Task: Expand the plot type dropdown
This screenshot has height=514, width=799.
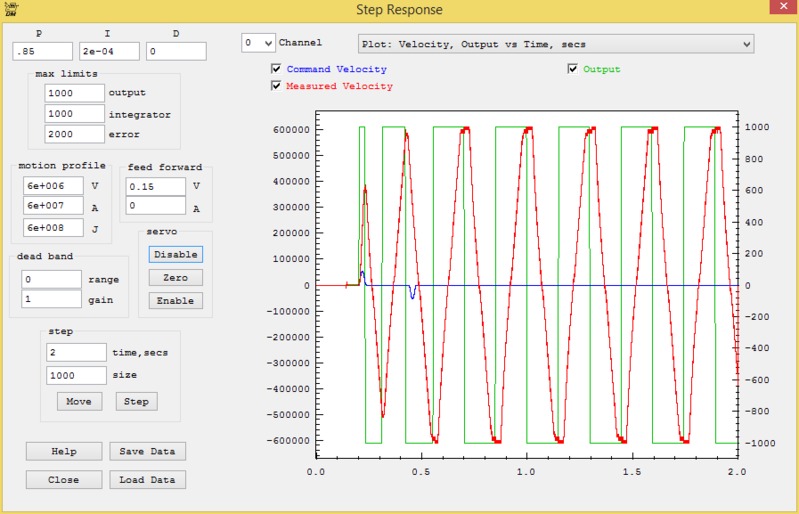Action: point(555,44)
